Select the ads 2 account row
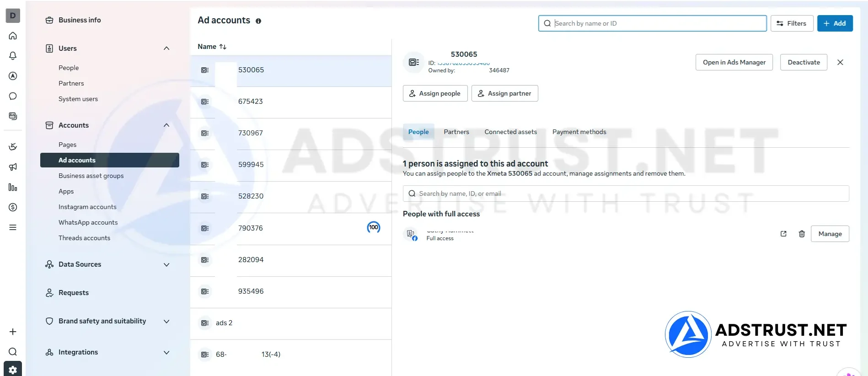868x376 pixels. pyautogui.click(x=291, y=323)
